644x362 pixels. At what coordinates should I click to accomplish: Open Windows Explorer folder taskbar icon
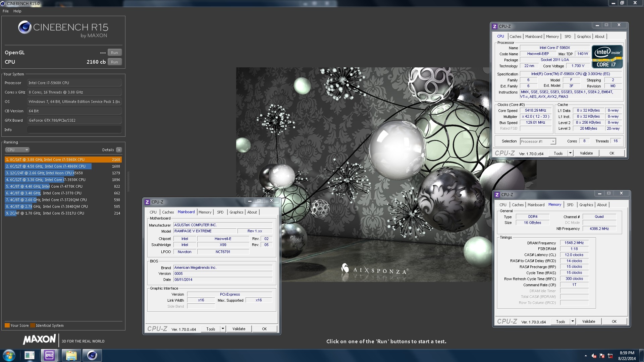71,355
